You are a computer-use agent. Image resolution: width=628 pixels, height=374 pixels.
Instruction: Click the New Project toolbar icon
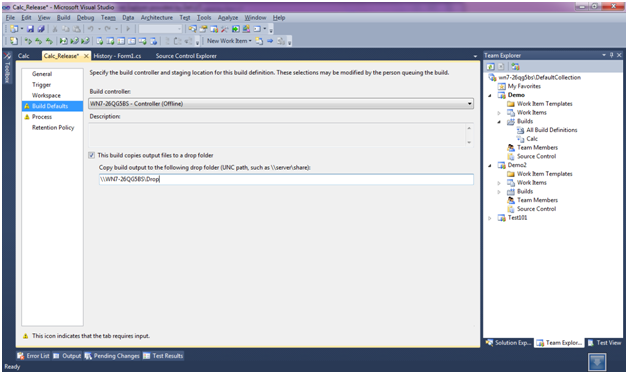tap(14, 29)
